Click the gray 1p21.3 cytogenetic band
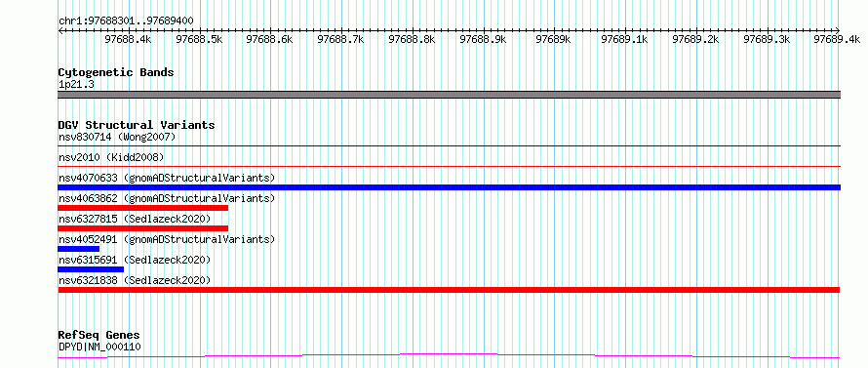This screenshot has width=868, height=368. point(449,95)
